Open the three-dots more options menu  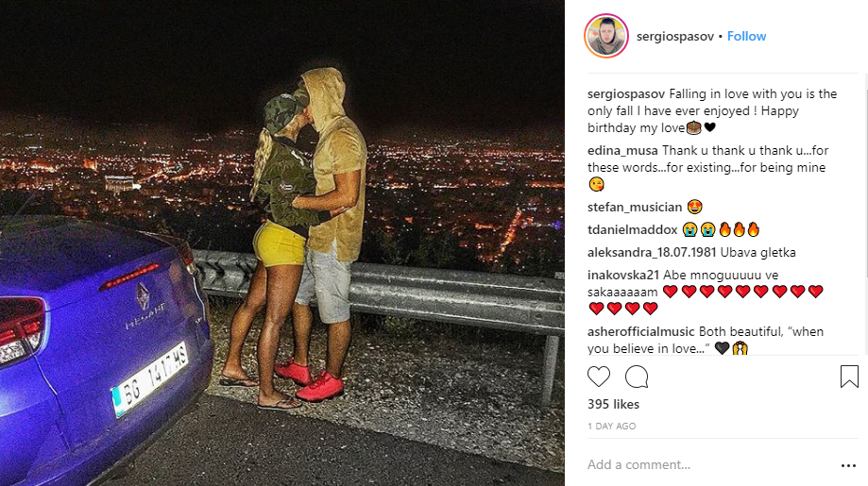848,465
